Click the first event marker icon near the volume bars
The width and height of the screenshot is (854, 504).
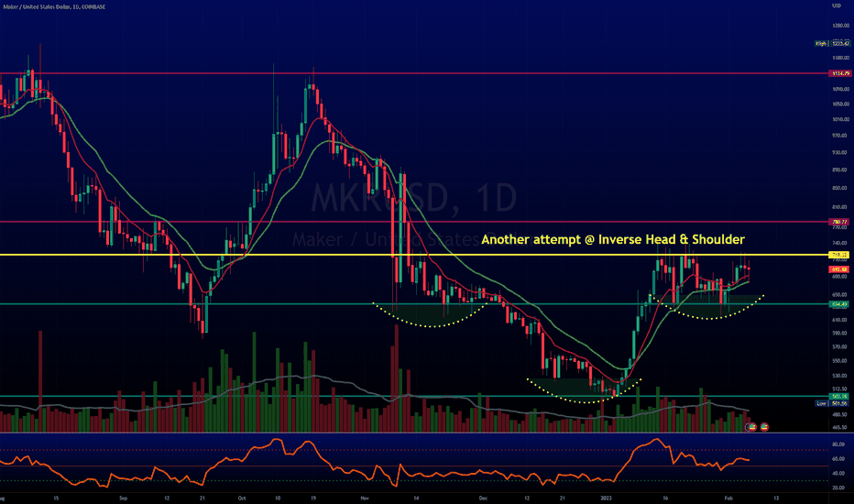click(752, 427)
